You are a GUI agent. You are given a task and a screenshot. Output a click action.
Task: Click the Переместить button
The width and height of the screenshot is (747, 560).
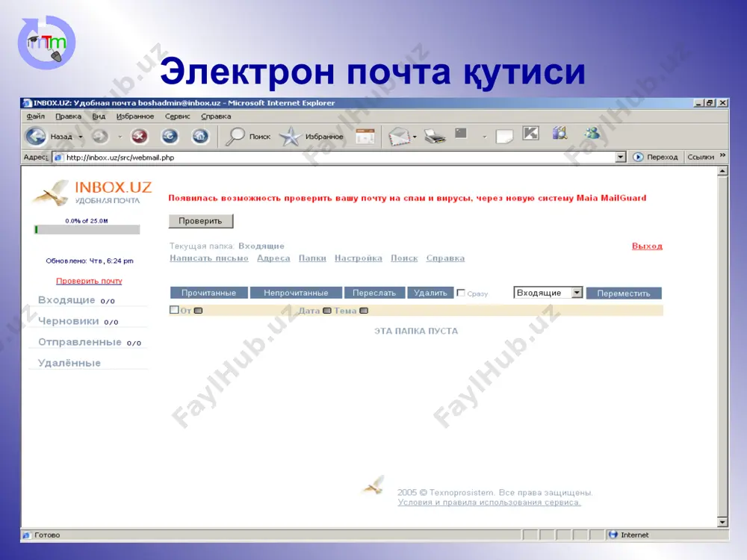(x=624, y=293)
